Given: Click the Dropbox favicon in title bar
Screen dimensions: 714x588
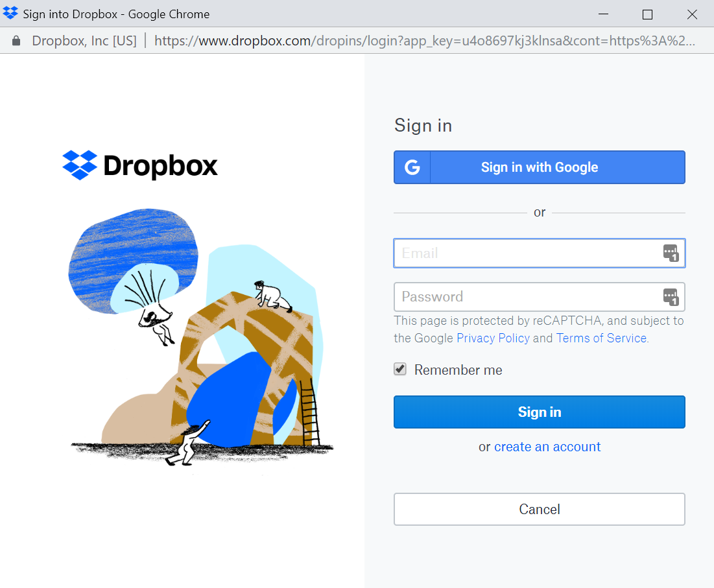Looking at the screenshot, I should [10, 14].
